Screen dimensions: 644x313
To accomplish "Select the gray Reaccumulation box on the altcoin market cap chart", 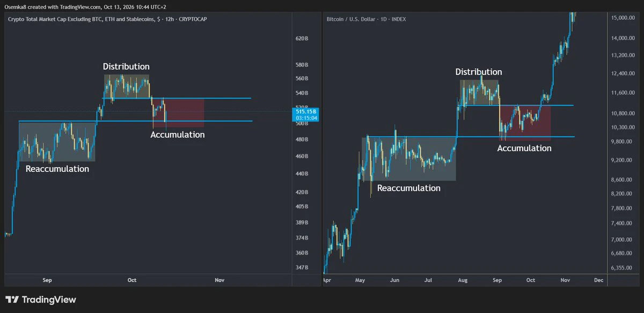I will (x=57, y=141).
